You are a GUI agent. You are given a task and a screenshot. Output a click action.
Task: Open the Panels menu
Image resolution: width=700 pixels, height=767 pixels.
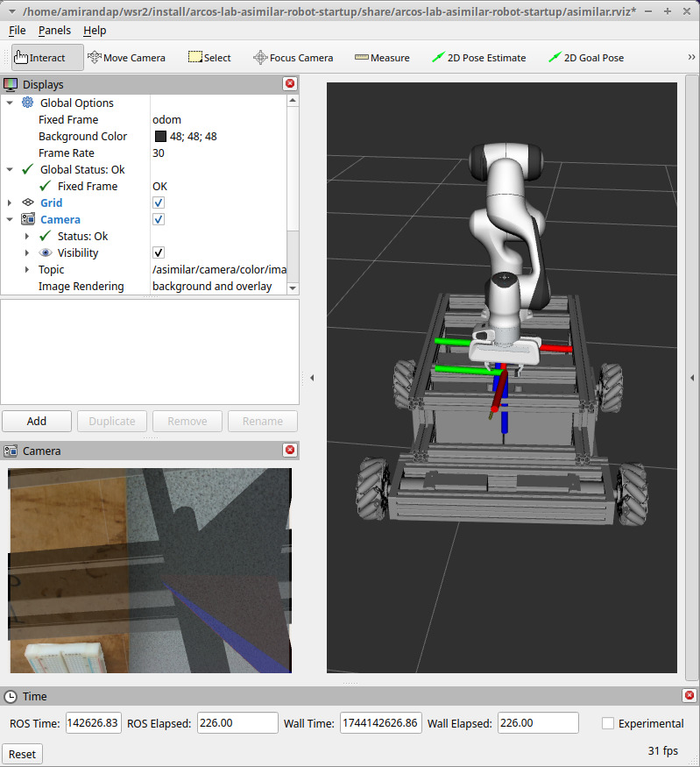(x=54, y=30)
